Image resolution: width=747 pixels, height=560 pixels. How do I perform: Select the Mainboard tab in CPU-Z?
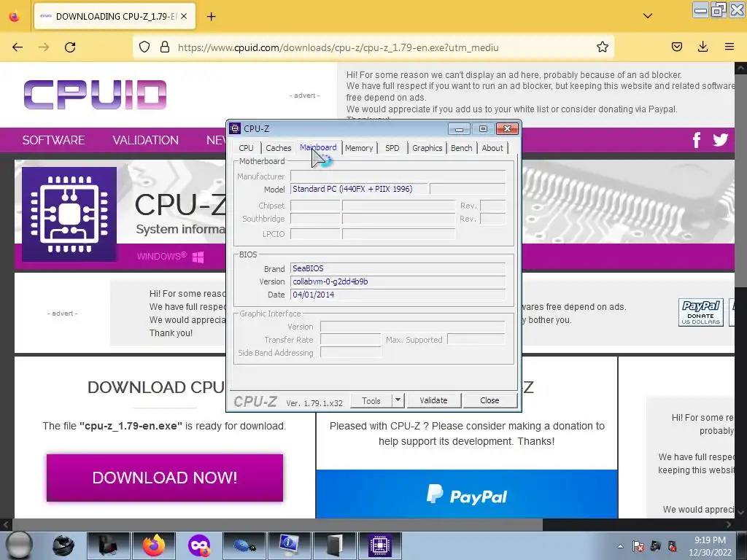coord(318,147)
